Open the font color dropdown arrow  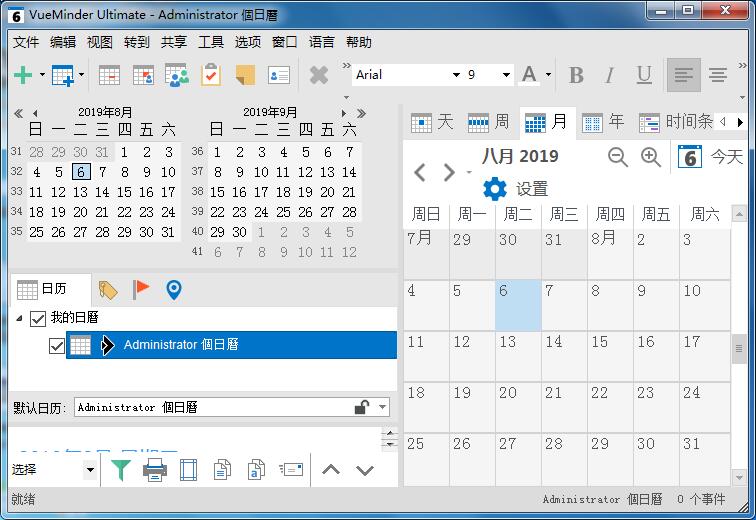pos(549,75)
